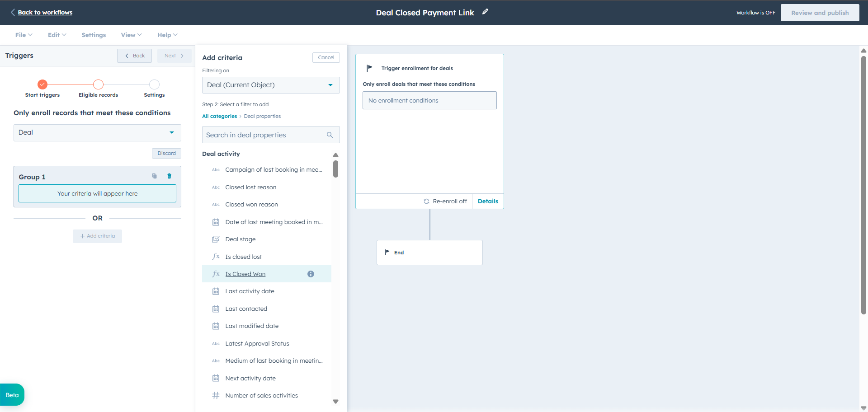Select the Latest Approval Status property

[267, 344]
